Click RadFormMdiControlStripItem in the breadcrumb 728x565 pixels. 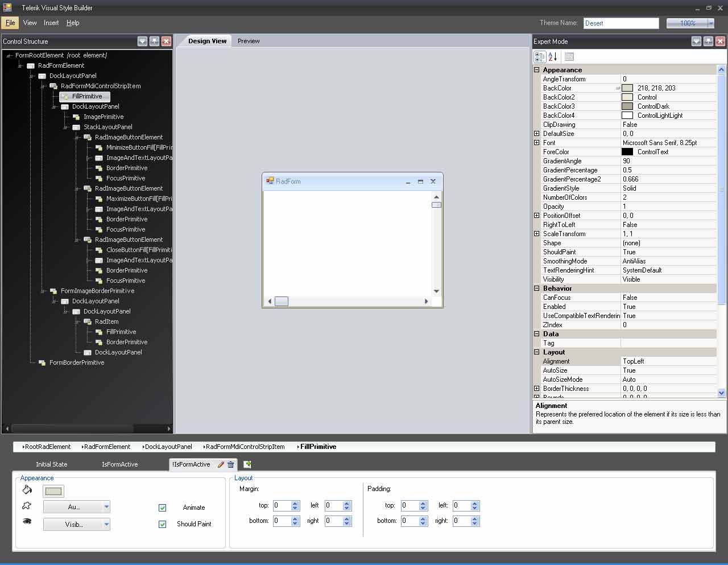(245, 447)
